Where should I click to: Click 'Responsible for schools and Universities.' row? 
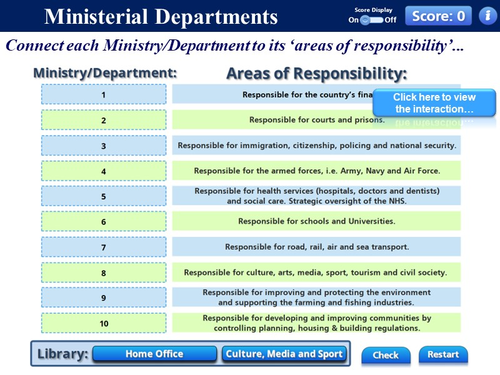[316, 221]
